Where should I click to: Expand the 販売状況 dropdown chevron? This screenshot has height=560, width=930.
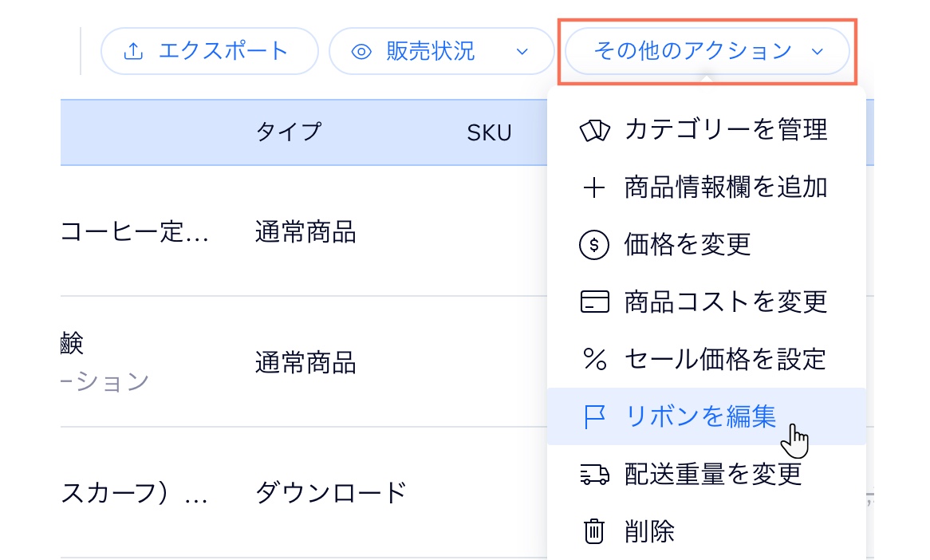(522, 52)
